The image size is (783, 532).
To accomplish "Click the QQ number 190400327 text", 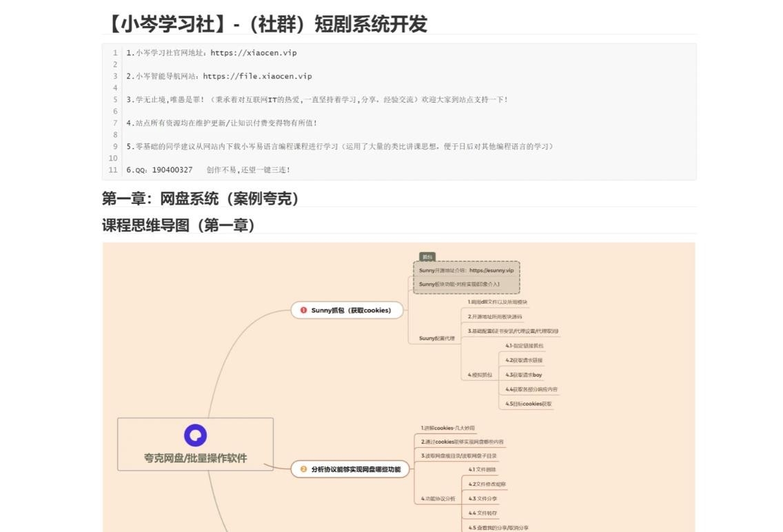I will [x=172, y=170].
